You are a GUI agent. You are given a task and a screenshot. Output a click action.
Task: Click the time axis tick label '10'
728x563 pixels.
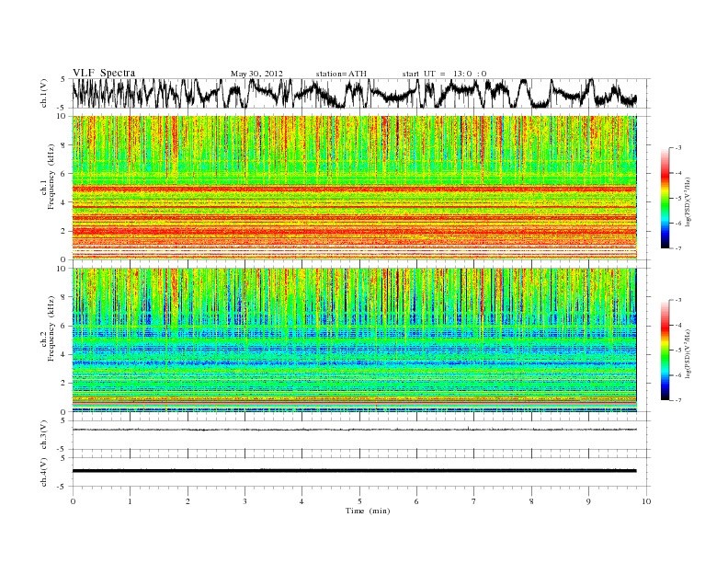tap(646, 501)
